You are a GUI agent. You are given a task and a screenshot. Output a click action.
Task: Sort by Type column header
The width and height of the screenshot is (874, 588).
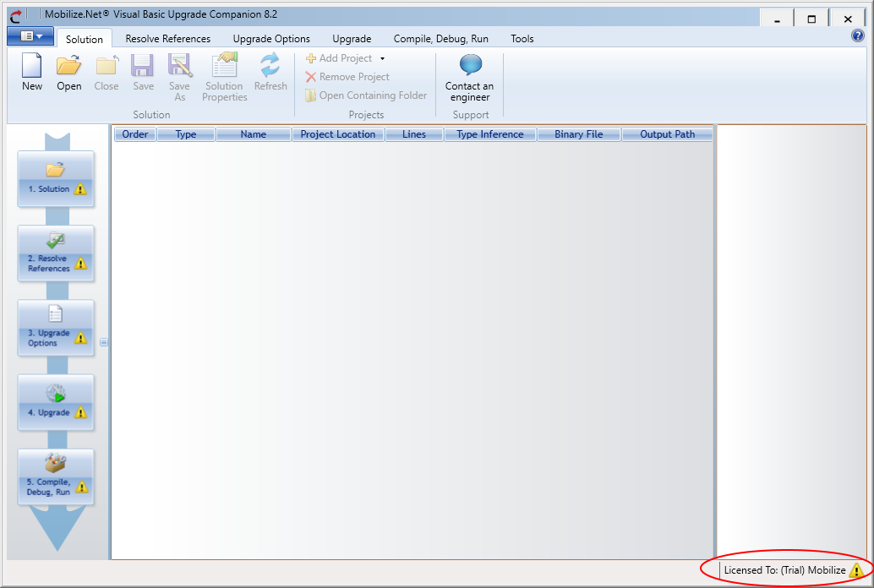click(x=186, y=134)
